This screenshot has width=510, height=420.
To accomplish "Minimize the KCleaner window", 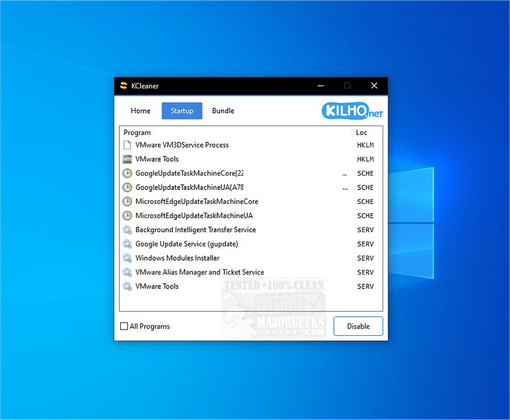I will coord(320,86).
